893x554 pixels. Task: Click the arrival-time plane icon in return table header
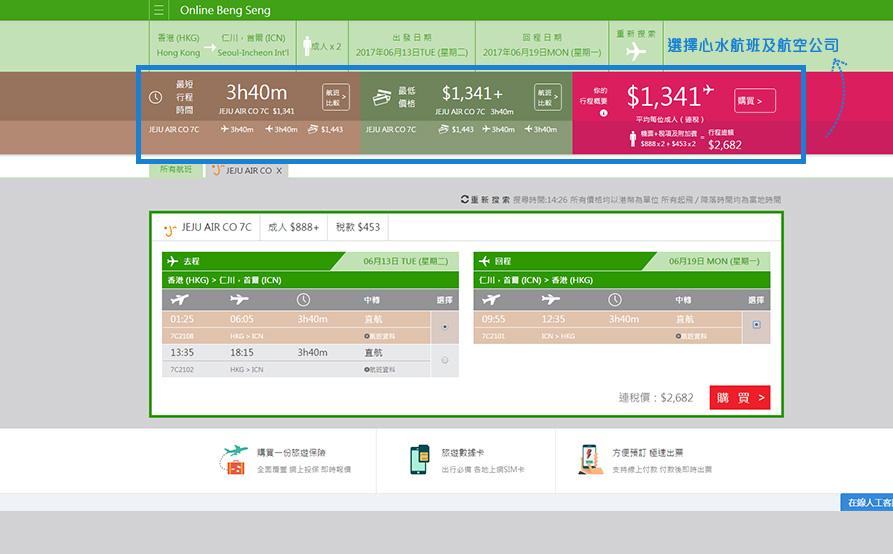[x=551, y=299]
